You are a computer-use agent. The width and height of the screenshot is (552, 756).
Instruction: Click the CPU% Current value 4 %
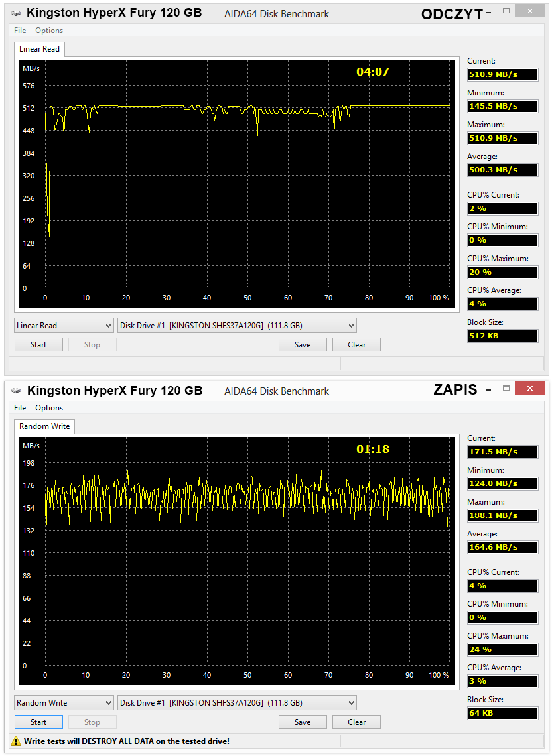point(502,586)
